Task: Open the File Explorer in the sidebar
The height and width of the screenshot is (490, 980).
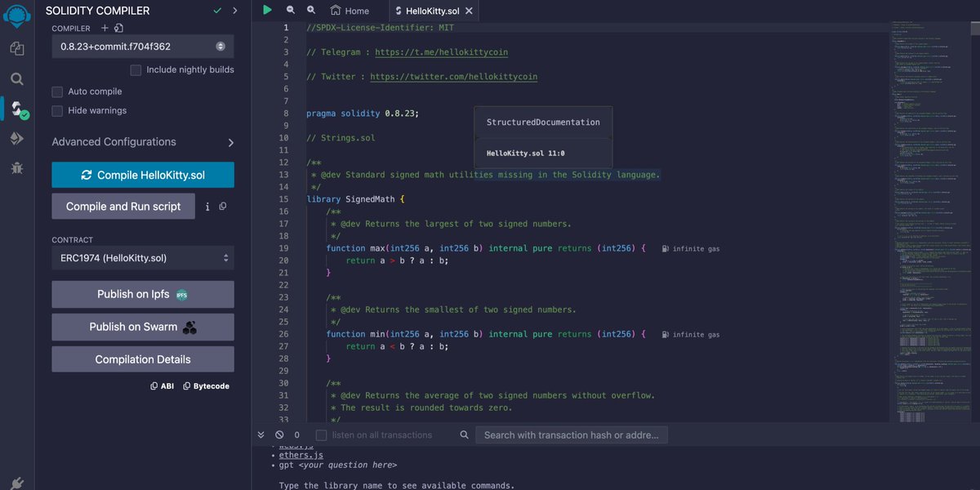Action: tap(17, 47)
